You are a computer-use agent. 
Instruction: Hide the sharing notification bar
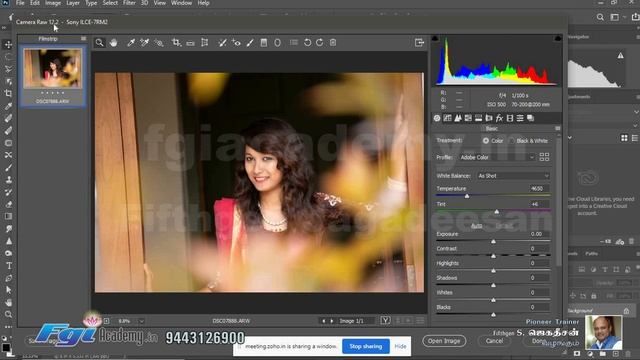pos(400,346)
